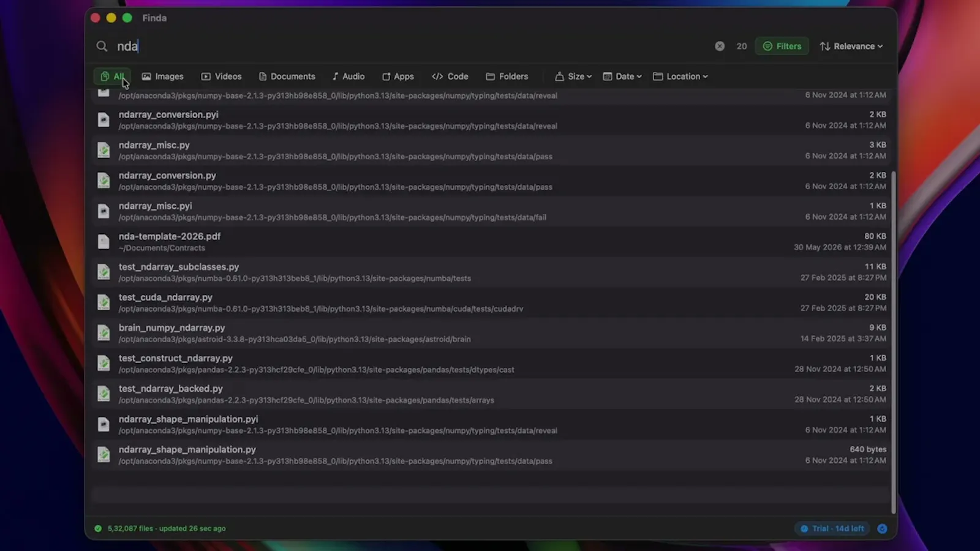Select the Videos filter tab
The width and height of the screenshot is (980, 551).
222,77
